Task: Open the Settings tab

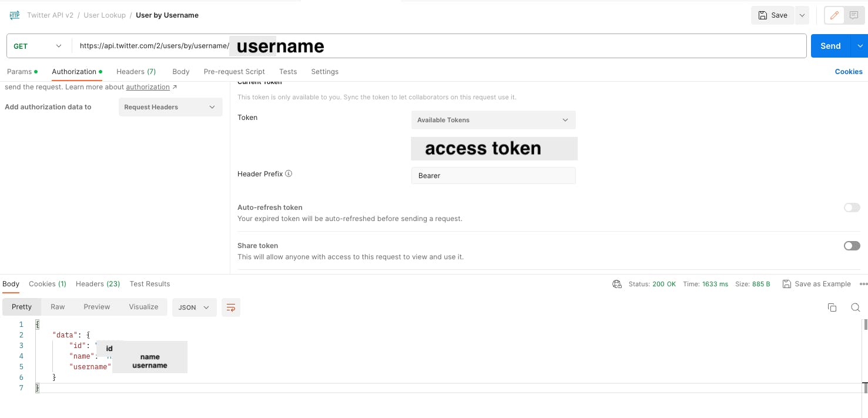Action: click(x=325, y=72)
